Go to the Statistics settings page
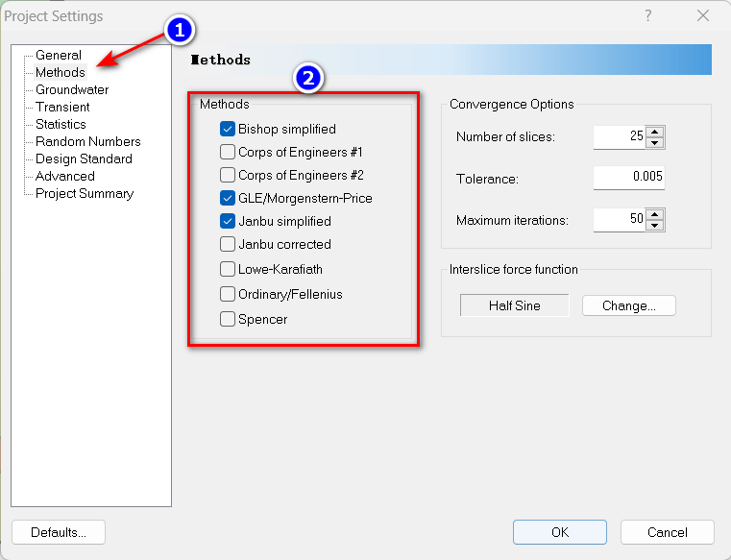The height and width of the screenshot is (560, 731). (61, 124)
